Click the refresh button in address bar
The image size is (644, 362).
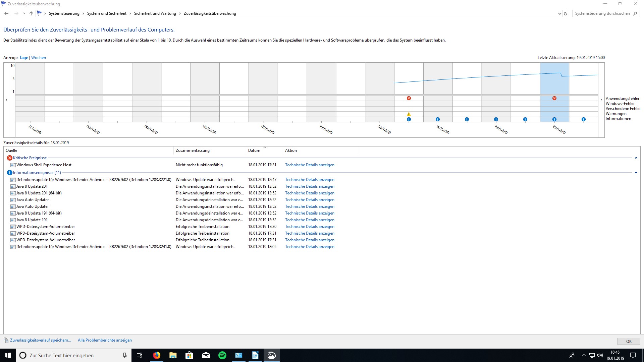[x=566, y=13]
